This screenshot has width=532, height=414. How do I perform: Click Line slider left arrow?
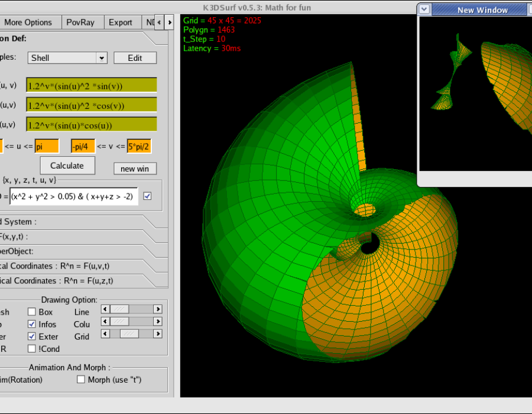tap(105, 309)
